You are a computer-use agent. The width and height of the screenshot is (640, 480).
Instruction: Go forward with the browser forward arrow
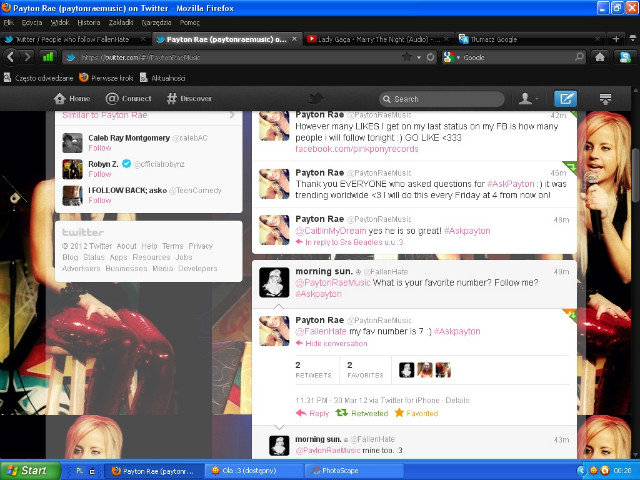coord(27,57)
